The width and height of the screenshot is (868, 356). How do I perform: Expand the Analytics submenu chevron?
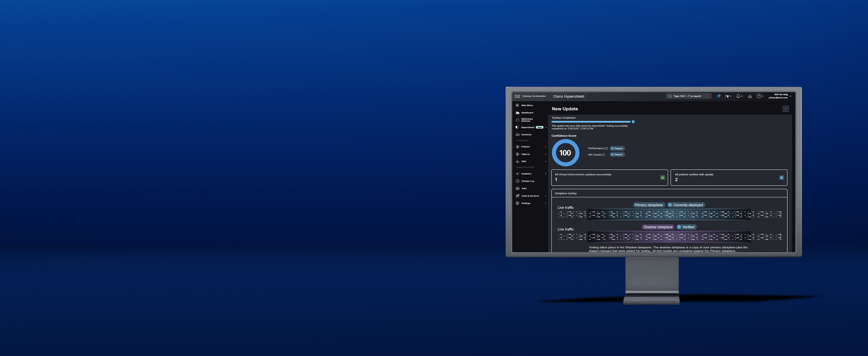tap(545, 174)
